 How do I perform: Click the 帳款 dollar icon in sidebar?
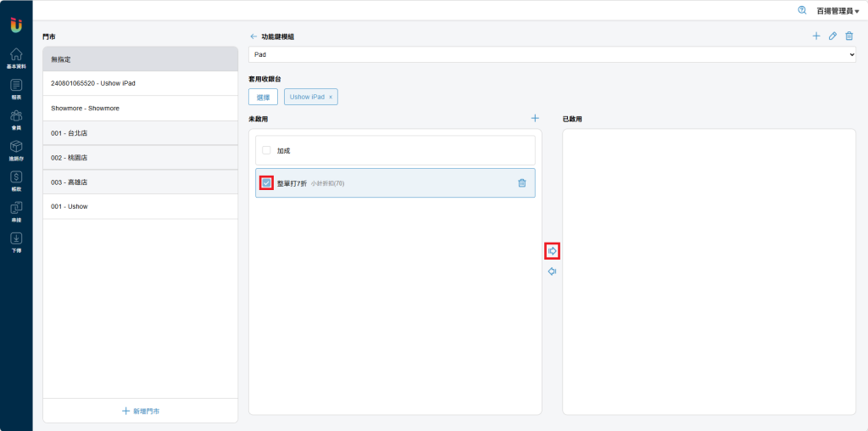[x=16, y=179]
